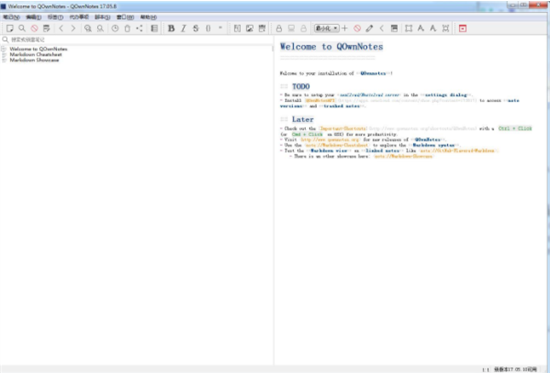Open the Markdown Showcase note

(34, 60)
